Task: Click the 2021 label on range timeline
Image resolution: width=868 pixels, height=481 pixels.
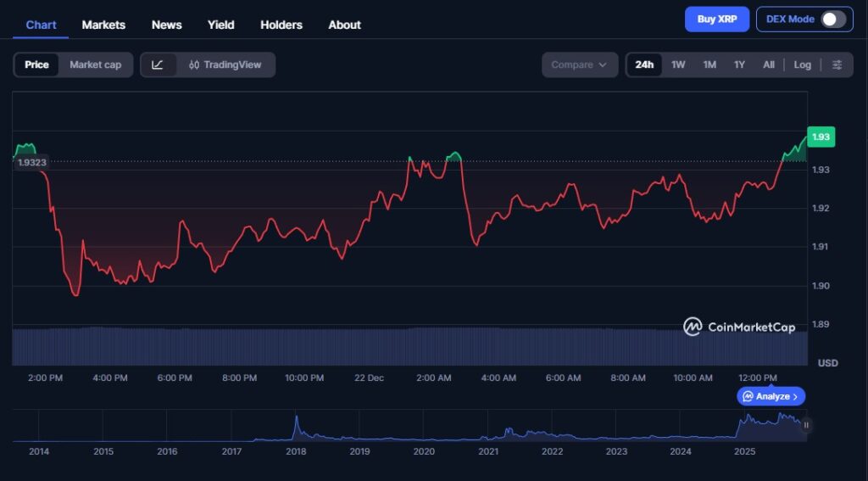Action: [x=487, y=451]
